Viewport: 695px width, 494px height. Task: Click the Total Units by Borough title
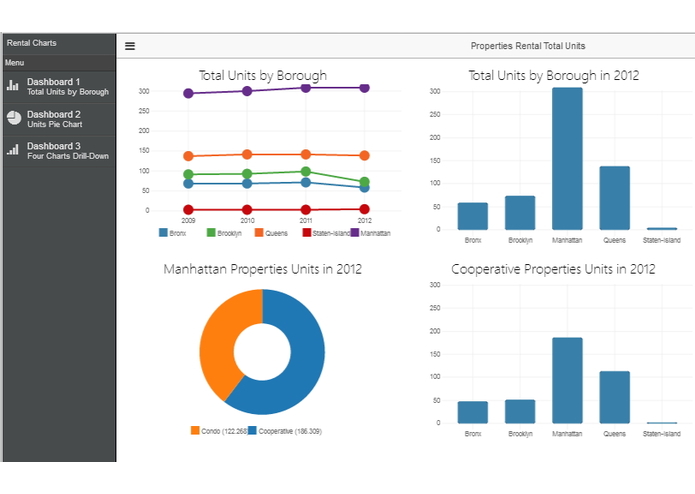coord(262,75)
